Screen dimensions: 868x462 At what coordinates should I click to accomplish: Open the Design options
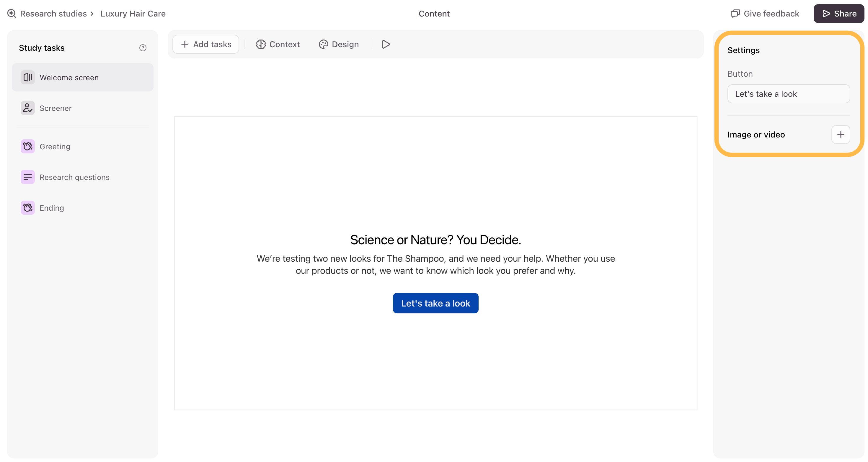tap(339, 44)
